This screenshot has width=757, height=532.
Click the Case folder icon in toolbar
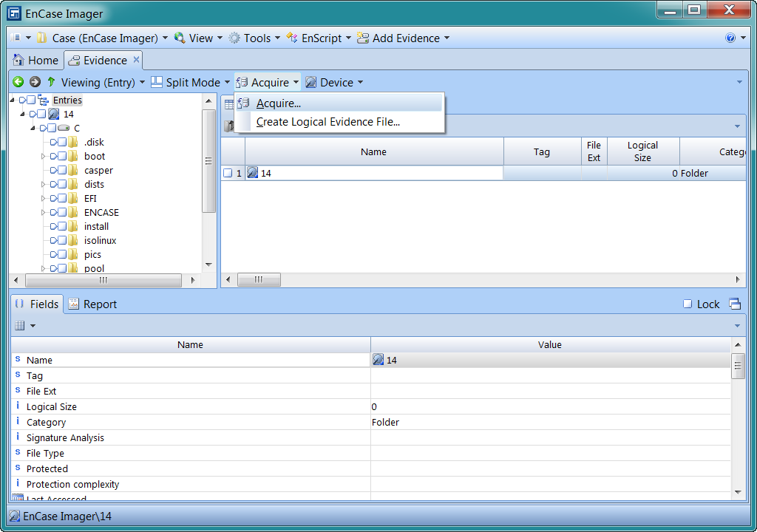(x=42, y=38)
